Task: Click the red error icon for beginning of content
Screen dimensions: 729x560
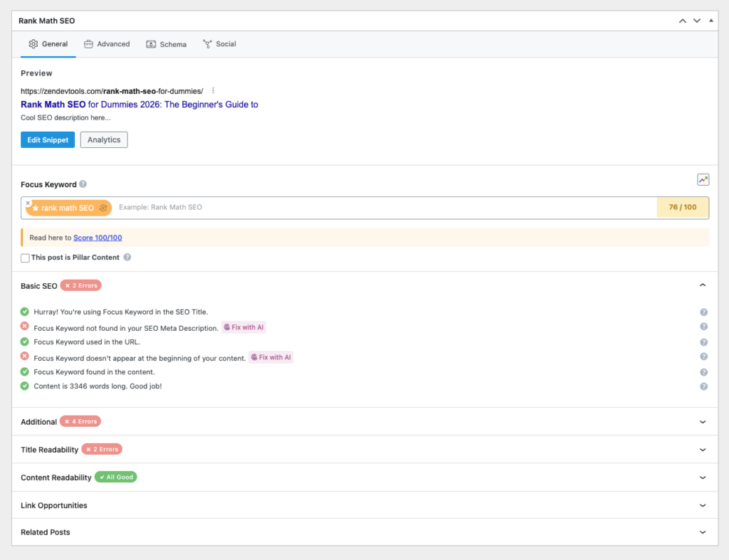Action: (x=25, y=356)
